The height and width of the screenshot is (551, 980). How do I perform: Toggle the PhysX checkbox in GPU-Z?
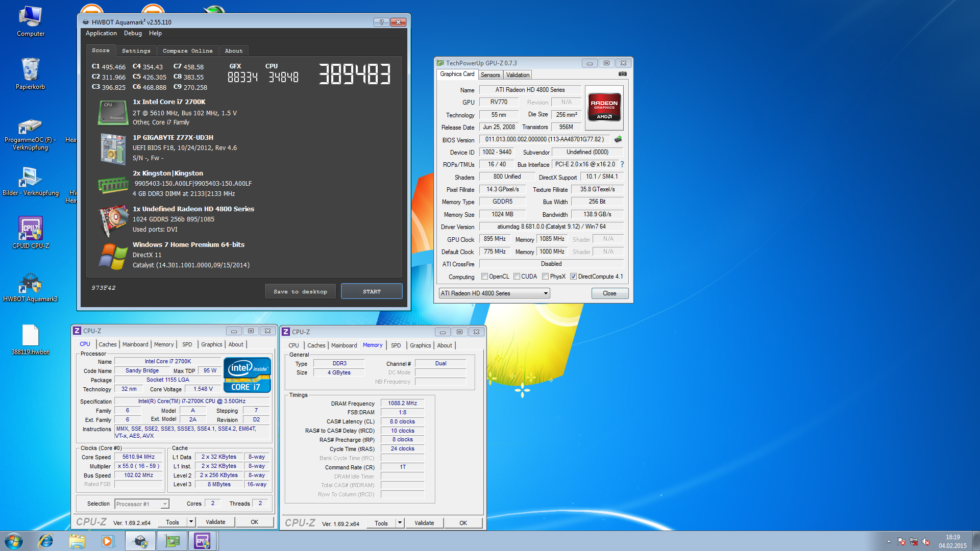[546, 277]
